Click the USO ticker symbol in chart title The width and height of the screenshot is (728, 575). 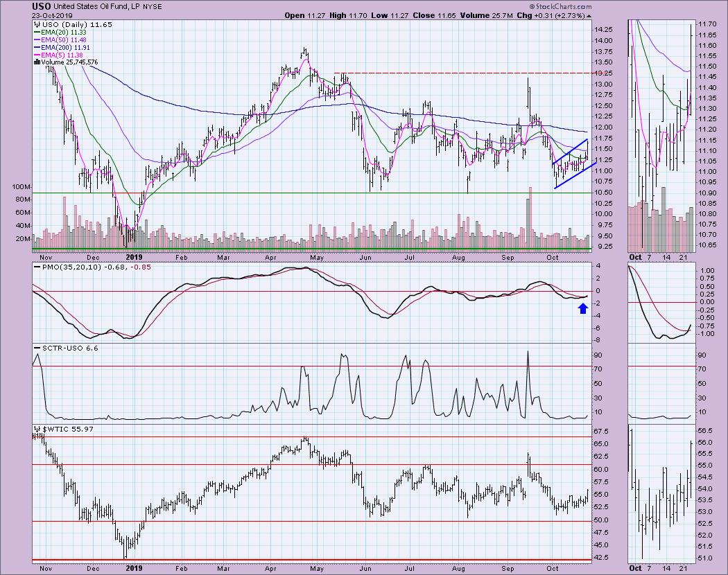pos(42,6)
